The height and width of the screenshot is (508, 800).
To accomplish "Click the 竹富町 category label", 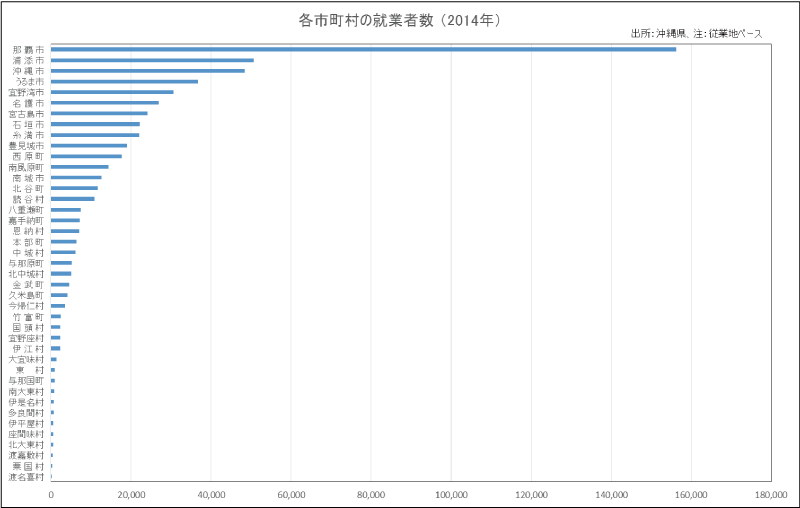I will [x=28, y=317].
